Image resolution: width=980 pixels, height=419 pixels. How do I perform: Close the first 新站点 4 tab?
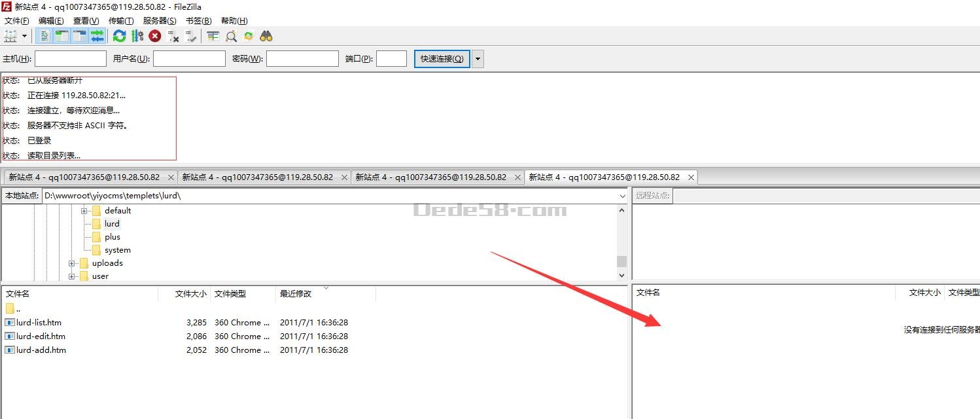[171, 177]
